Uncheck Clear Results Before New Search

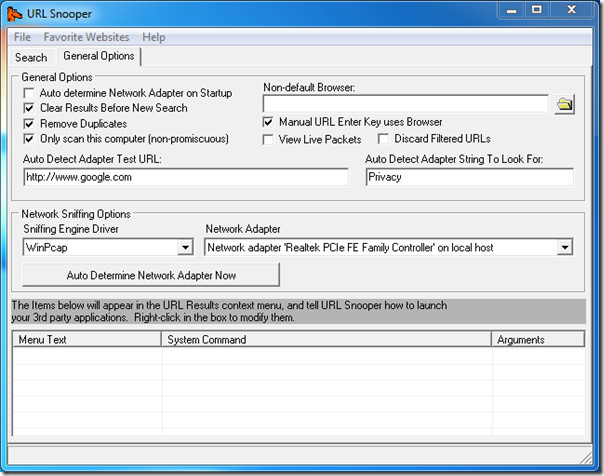pos(29,108)
